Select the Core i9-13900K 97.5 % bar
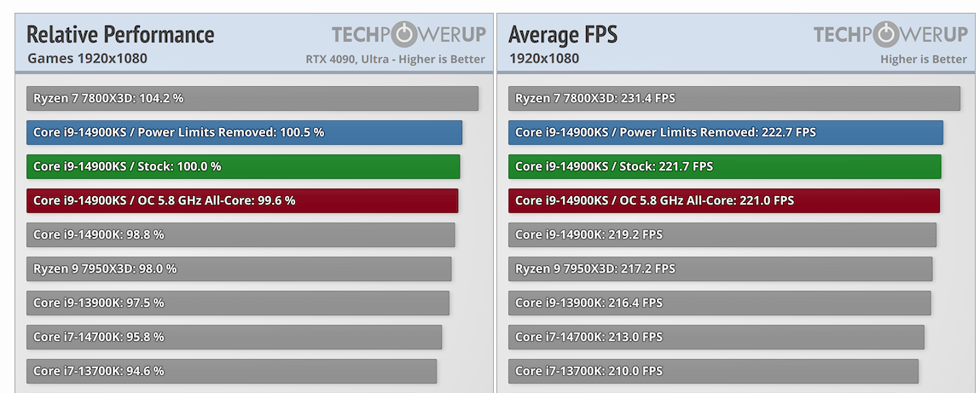The image size is (980, 393). [238, 303]
